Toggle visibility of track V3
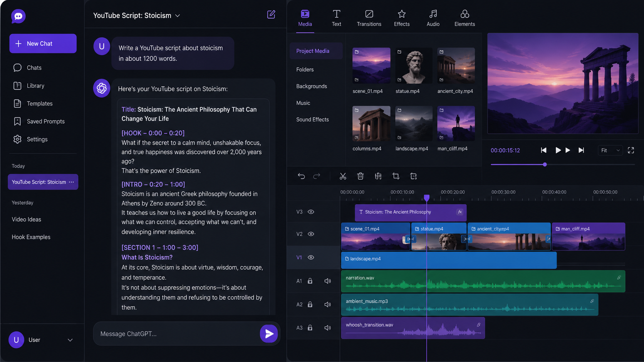644x362 pixels. coord(311,212)
